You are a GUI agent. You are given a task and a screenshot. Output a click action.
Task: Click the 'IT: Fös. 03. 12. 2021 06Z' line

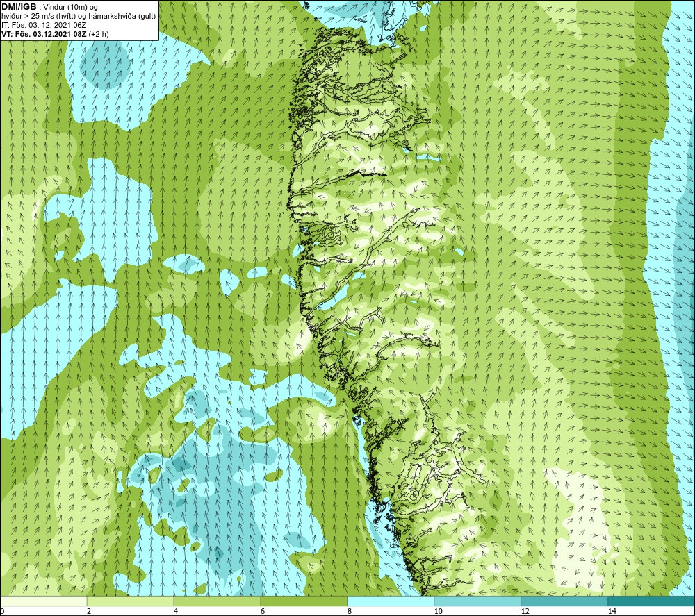click(x=43, y=25)
